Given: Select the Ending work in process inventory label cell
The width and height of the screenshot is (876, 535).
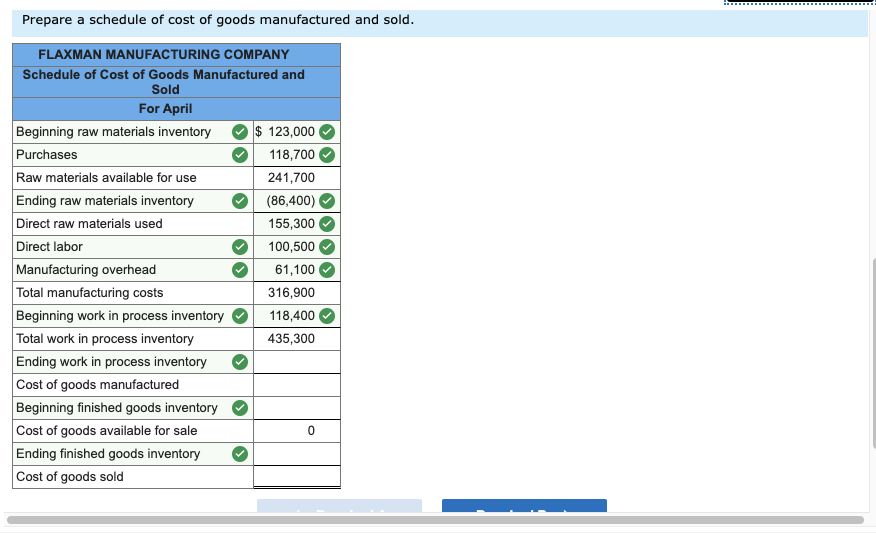Looking at the screenshot, I should [x=133, y=362].
